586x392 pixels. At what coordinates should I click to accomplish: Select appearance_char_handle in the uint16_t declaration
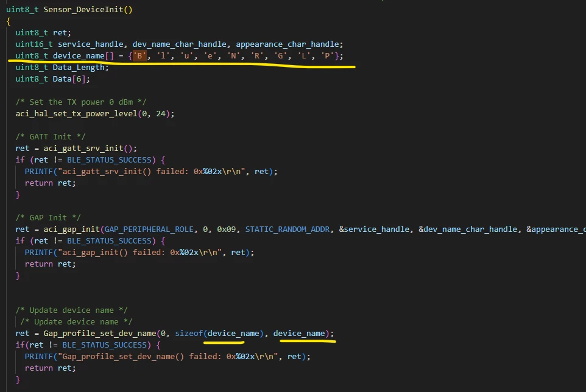pos(288,44)
